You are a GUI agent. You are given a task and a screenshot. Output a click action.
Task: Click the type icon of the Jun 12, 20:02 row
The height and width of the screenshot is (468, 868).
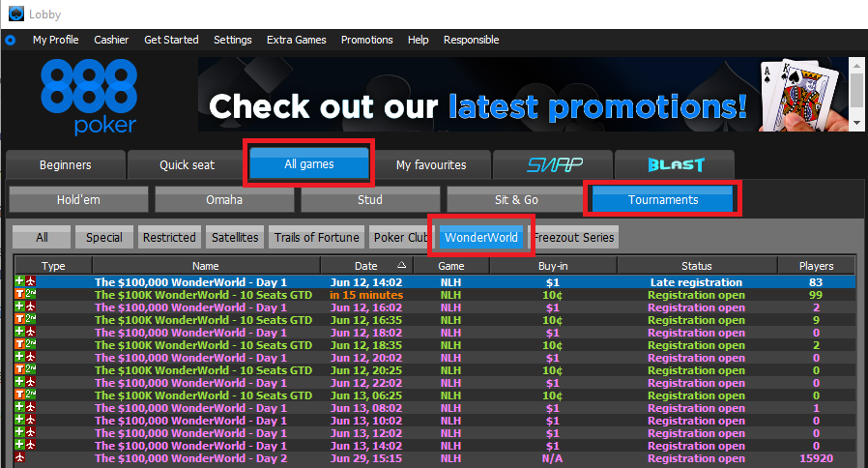point(25,357)
